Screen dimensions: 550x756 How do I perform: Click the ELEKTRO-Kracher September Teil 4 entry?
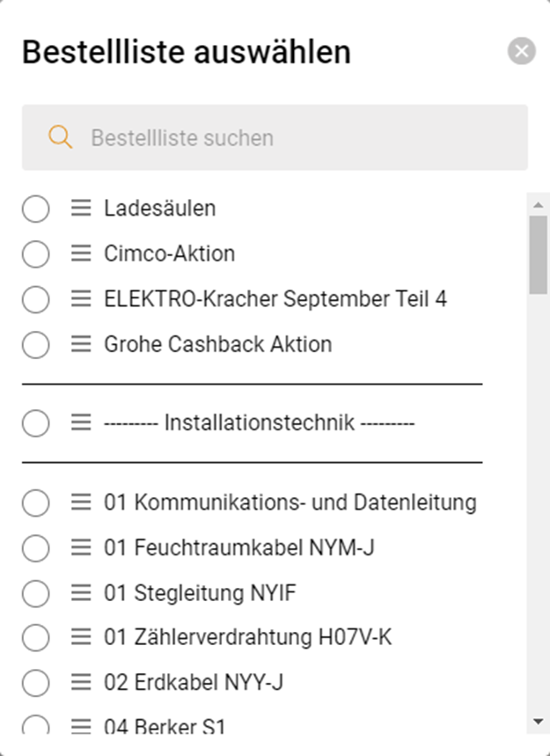[x=275, y=299]
